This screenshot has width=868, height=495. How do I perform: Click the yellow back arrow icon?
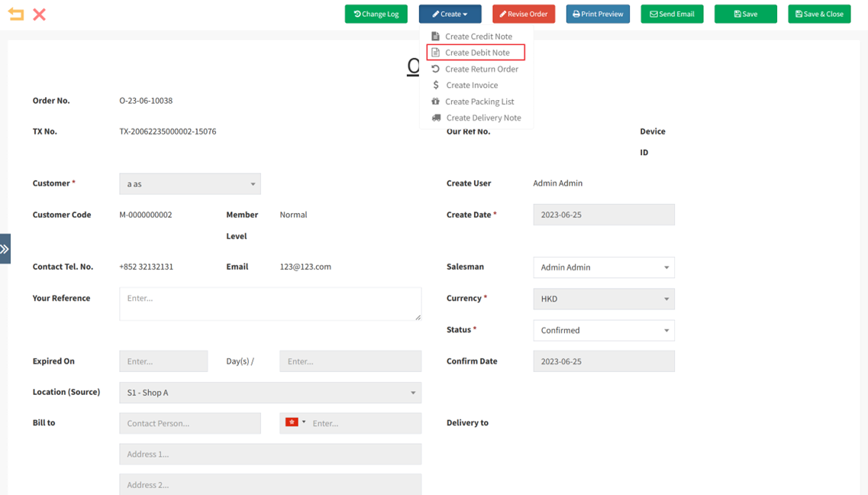(x=15, y=13)
